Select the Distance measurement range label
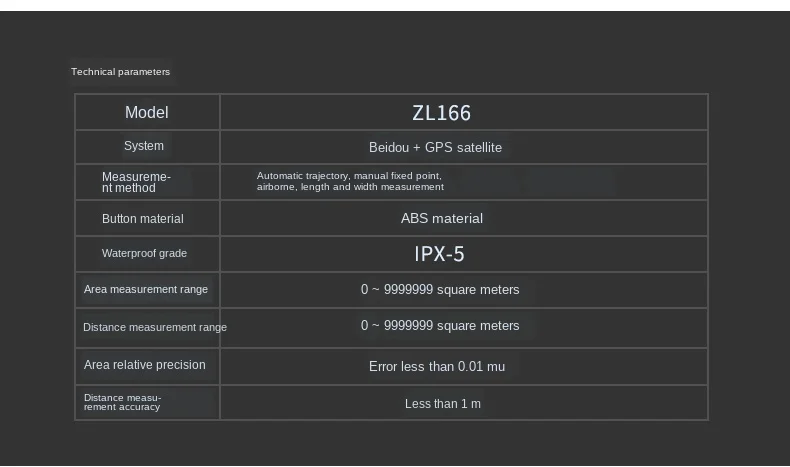 [x=155, y=327]
